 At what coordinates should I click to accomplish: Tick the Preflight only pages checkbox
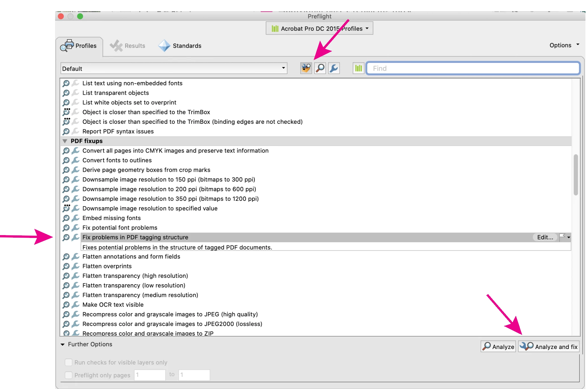[x=68, y=375]
